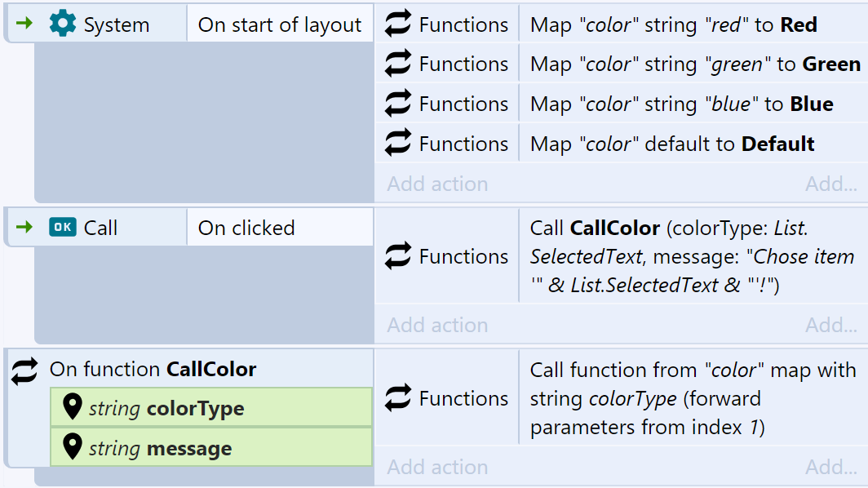Click Add action under the Map actions
This screenshot has height=488, width=868.
click(x=437, y=184)
